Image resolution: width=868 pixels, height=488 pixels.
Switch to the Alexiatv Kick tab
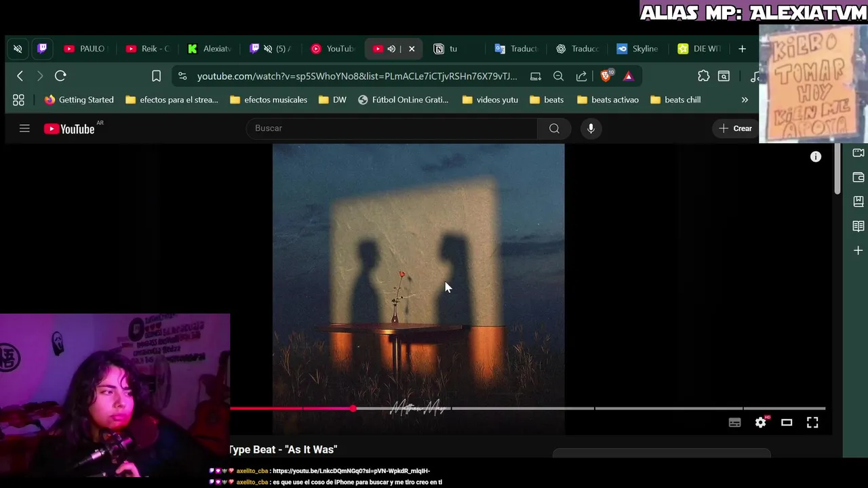[210, 49]
